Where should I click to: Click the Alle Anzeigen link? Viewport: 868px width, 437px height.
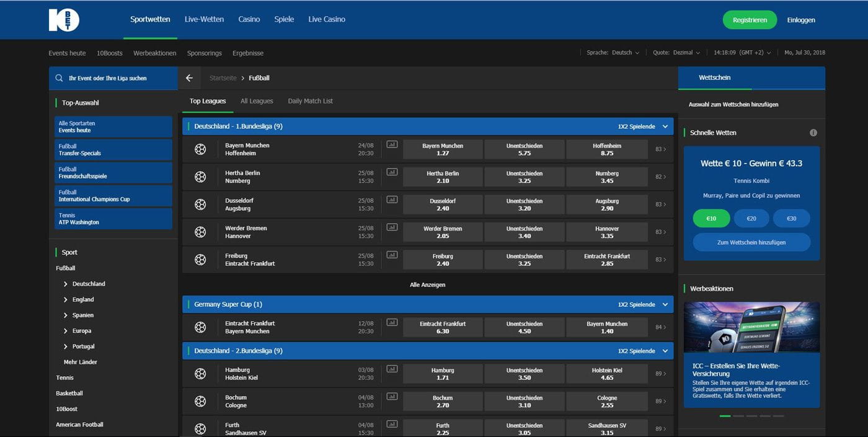click(x=428, y=285)
